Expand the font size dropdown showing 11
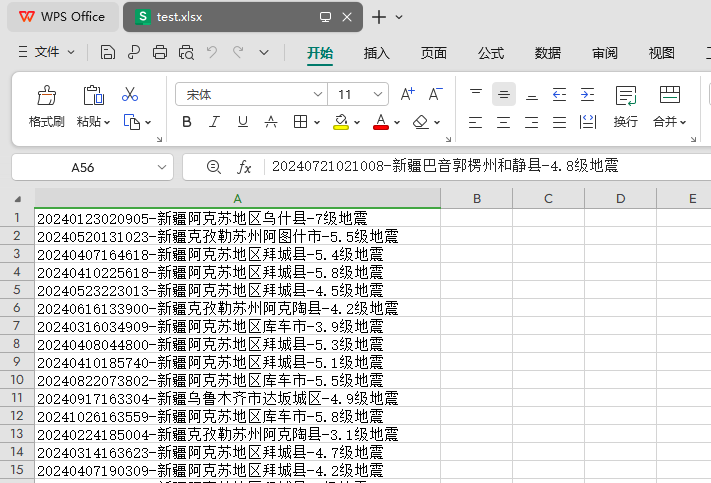This screenshot has width=711, height=483. click(x=378, y=94)
